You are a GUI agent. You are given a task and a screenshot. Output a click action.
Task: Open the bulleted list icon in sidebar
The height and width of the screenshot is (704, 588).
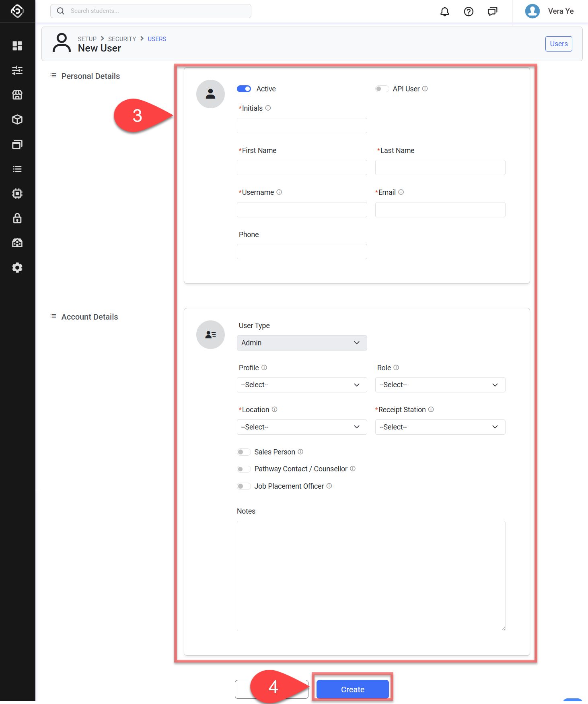[x=17, y=169]
